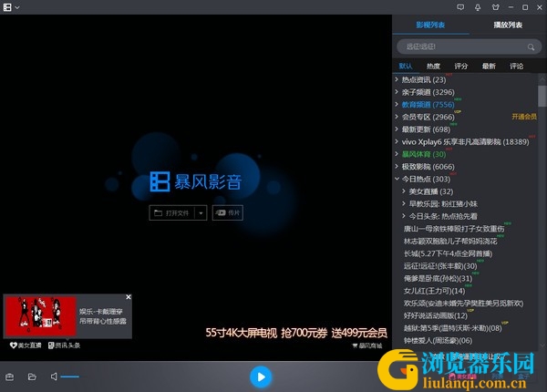Expand the 最新更新 (698) category
Viewport: 547px width, 392px height.
397,129
